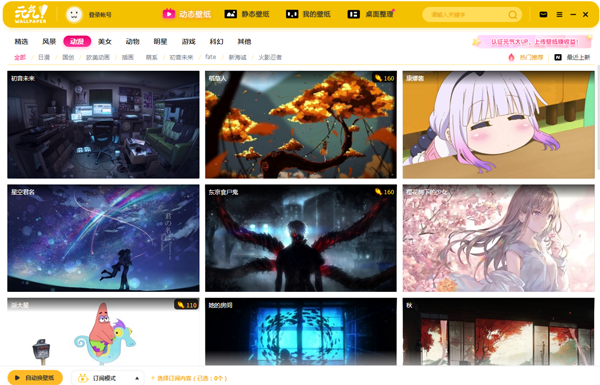Click the N icon for 最近上新
This screenshot has width=600, height=385.
tap(558, 57)
